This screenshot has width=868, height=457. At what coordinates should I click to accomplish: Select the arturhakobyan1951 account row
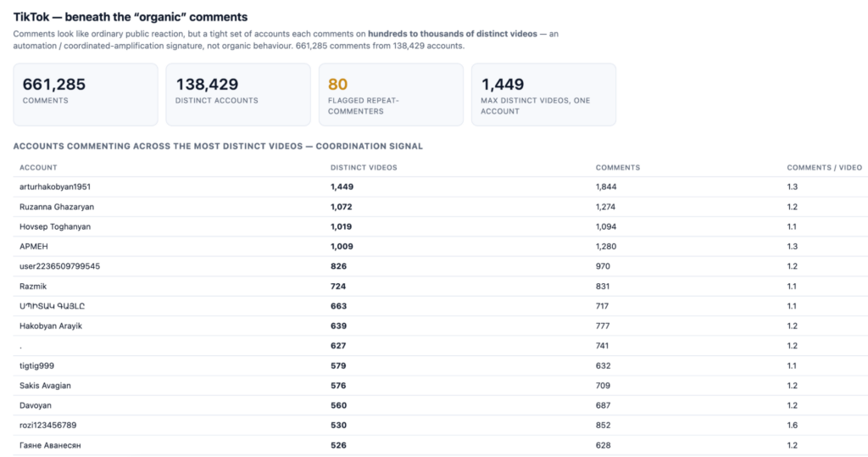(441, 187)
